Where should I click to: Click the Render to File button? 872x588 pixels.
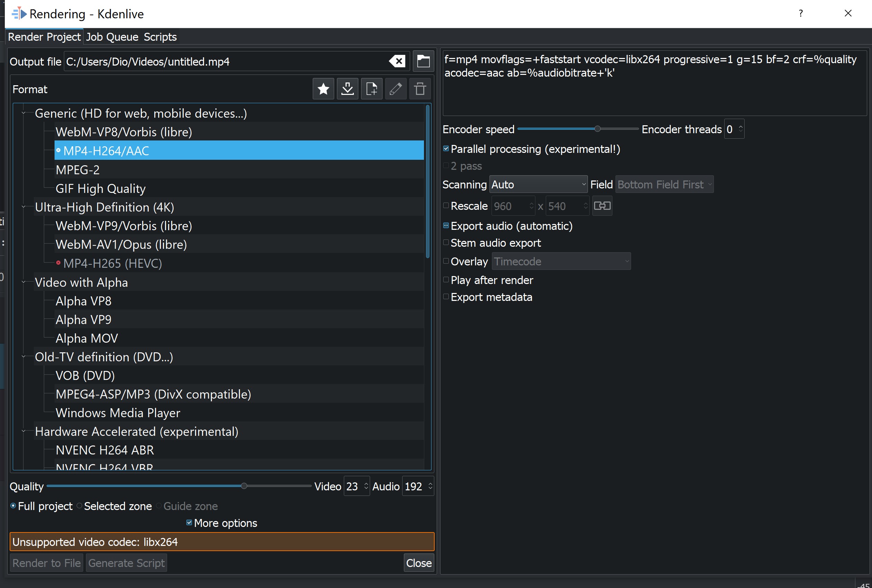point(47,563)
